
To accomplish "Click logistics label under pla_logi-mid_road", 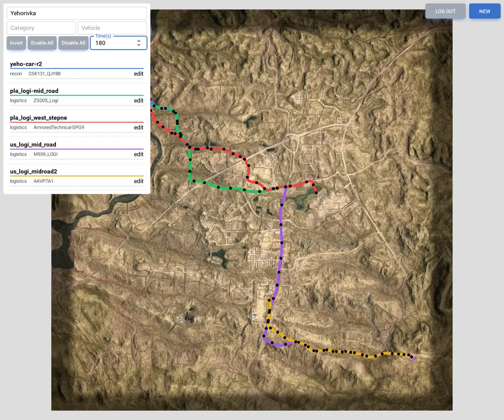I will pyautogui.click(x=18, y=101).
